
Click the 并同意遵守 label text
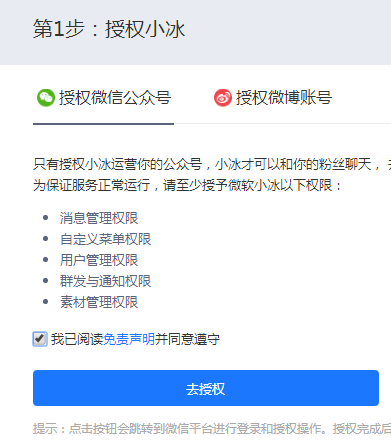pos(187,339)
